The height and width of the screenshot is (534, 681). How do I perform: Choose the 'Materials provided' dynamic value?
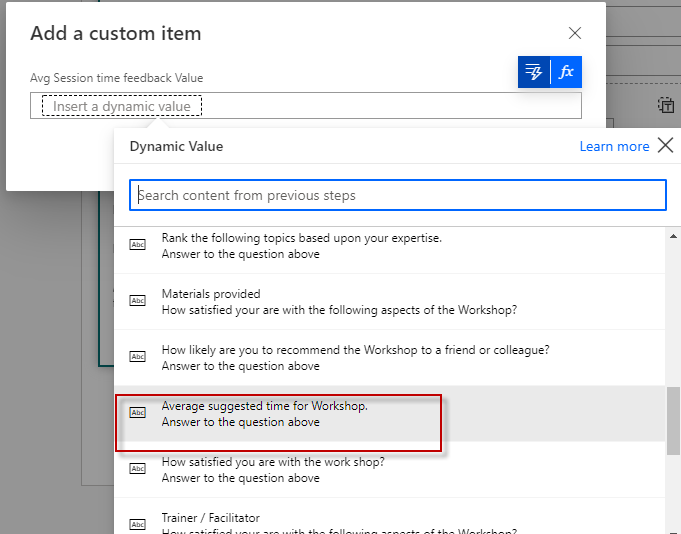(339, 302)
